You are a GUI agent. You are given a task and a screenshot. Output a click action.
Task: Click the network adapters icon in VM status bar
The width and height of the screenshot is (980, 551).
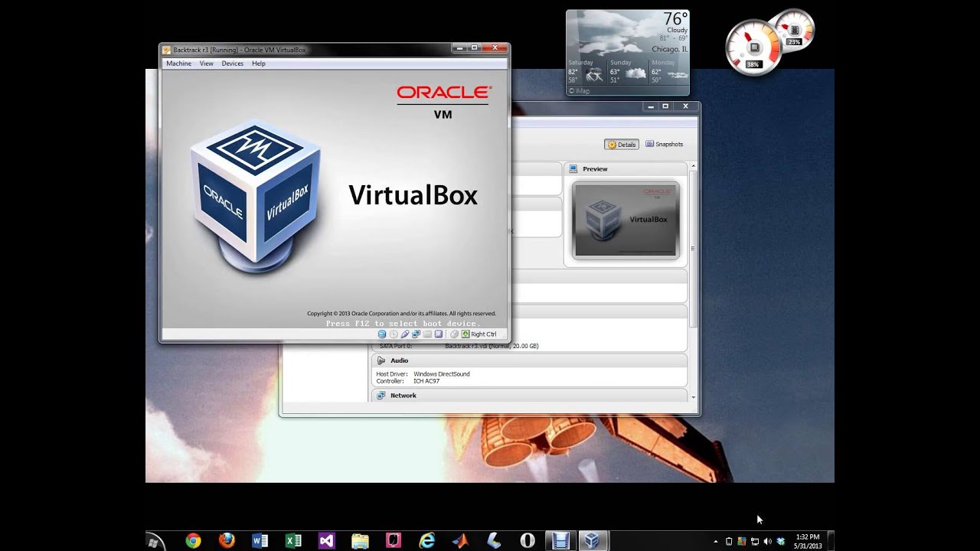pyautogui.click(x=416, y=334)
